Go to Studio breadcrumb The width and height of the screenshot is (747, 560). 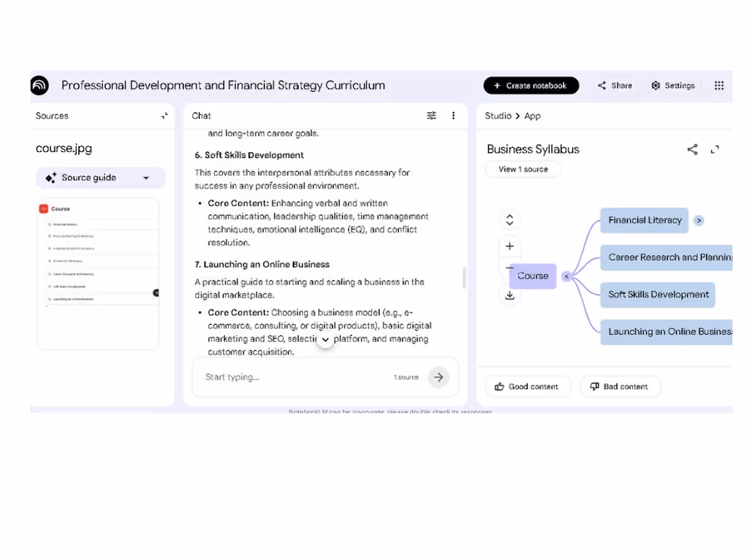tap(498, 115)
